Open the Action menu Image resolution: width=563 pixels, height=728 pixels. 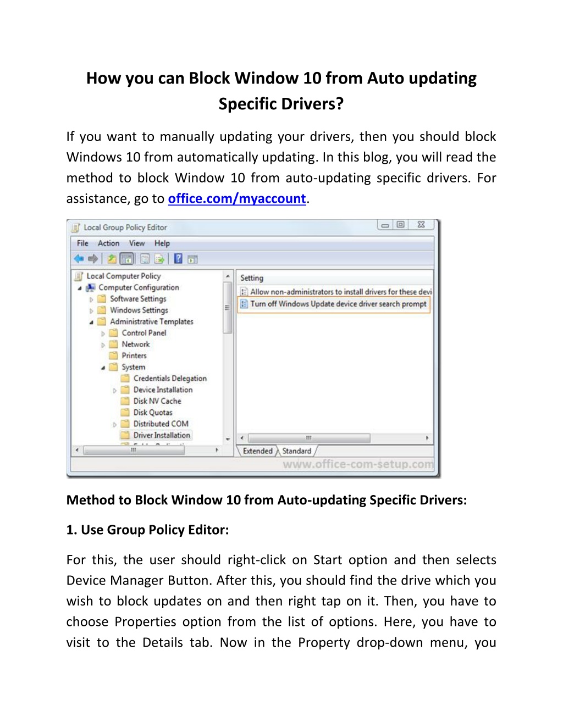109,243
